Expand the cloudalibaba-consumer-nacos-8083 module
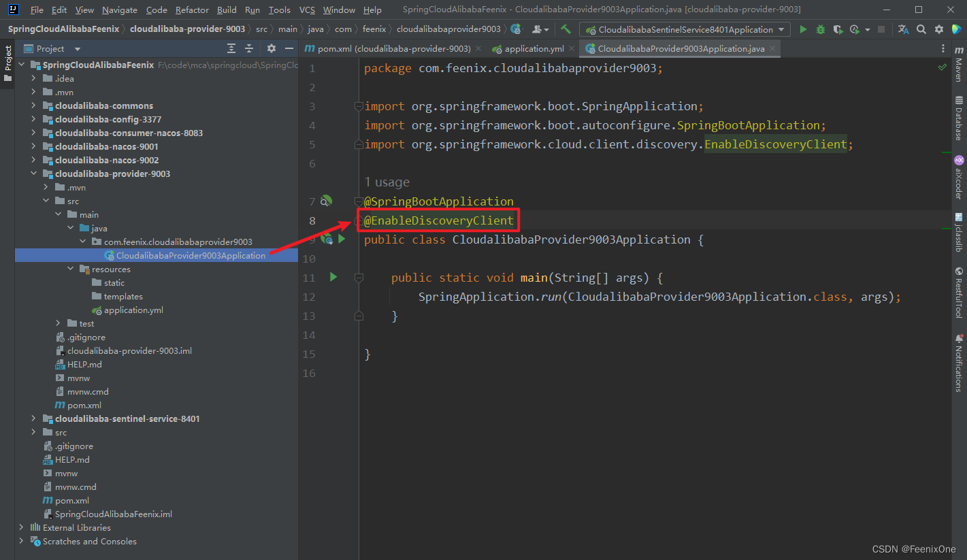Image resolution: width=967 pixels, height=560 pixels. (35, 133)
